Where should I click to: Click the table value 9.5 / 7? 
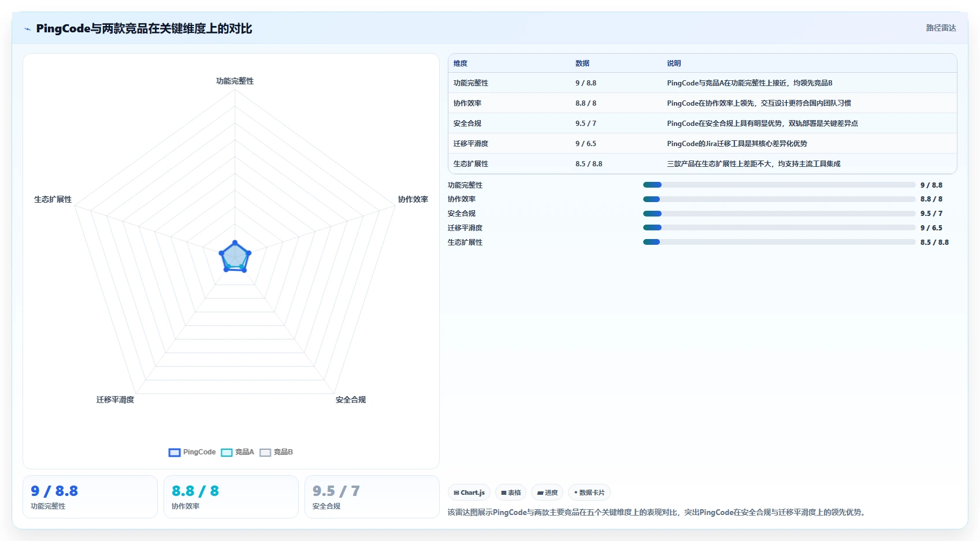pos(586,124)
